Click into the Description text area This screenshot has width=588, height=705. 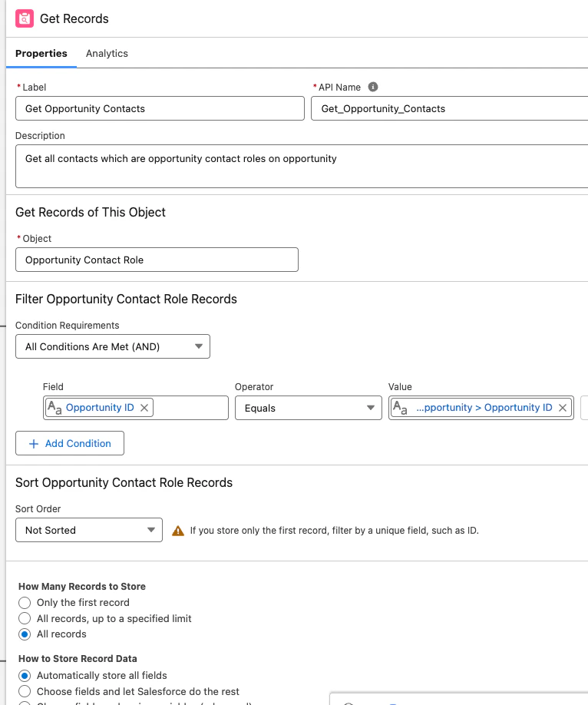click(302, 167)
